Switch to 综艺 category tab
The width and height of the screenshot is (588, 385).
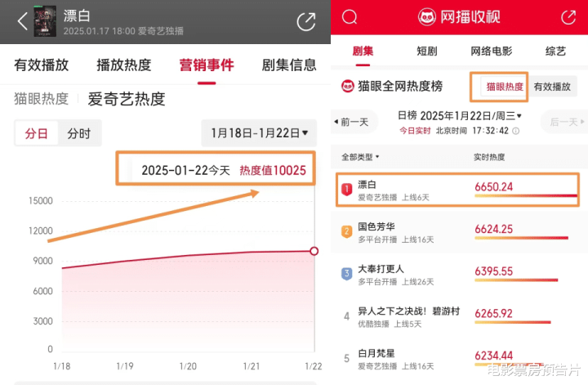point(555,51)
